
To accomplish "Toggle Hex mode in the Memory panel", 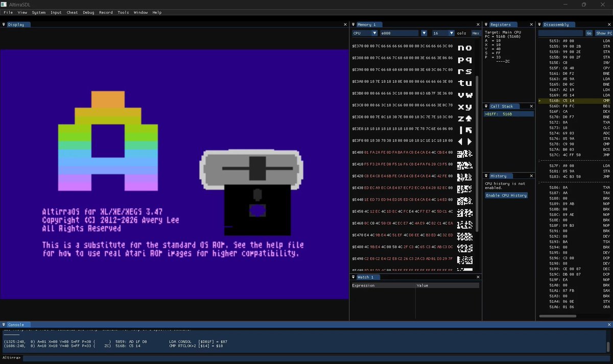I will [475, 33].
